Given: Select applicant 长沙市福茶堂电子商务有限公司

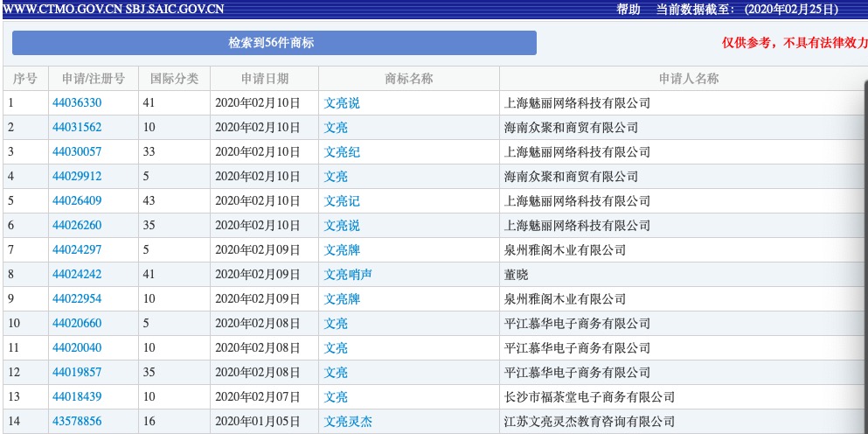Looking at the screenshot, I should 589,397.
